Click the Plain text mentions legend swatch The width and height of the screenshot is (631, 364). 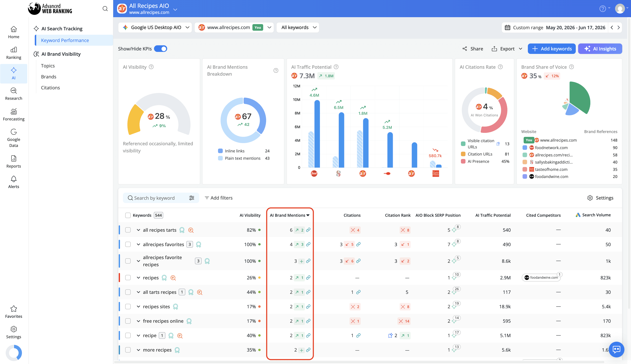pos(220,158)
